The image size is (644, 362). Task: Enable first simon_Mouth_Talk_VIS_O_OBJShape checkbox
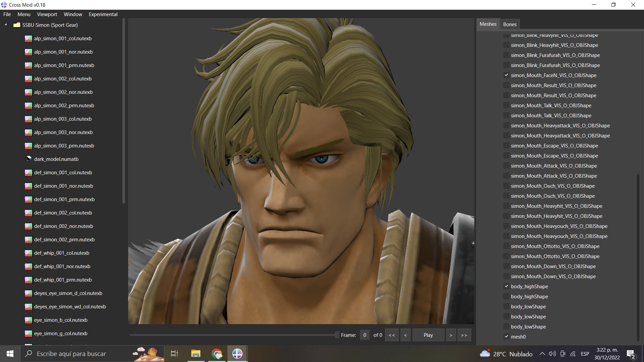[506, 106]
